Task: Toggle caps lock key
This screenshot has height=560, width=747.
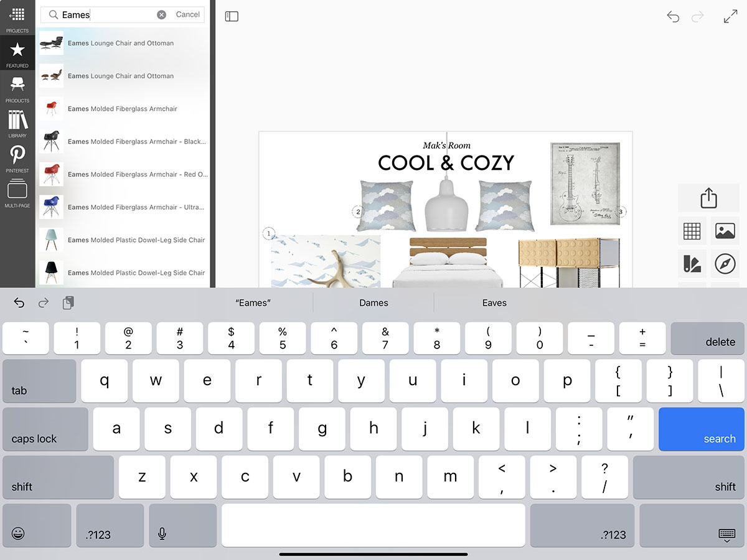Action: (x=45, y=429)
